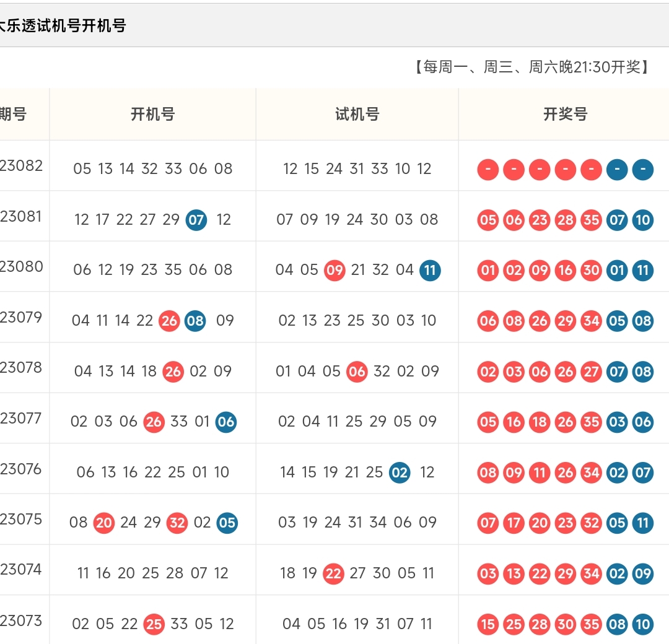Click blue ball 07 in 23081's 开机号 column
Image resolution: width=669 pixels, height=644 pixels.
(196, 220)
